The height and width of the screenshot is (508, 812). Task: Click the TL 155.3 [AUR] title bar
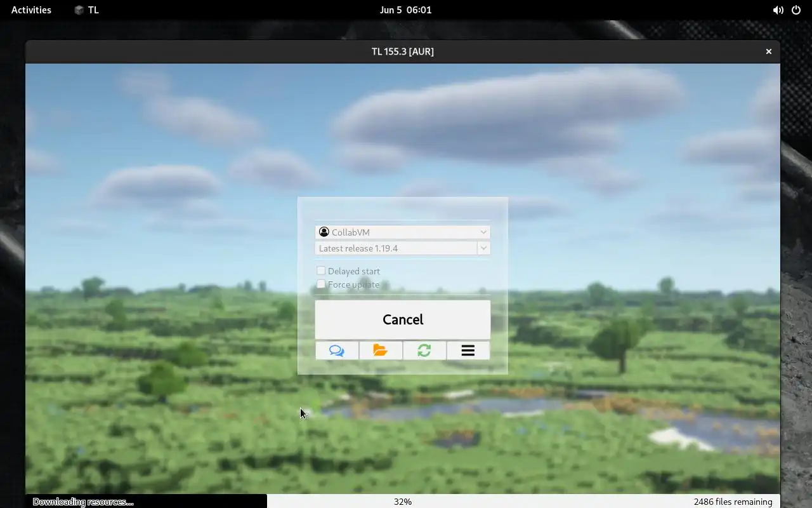(403, 51)
